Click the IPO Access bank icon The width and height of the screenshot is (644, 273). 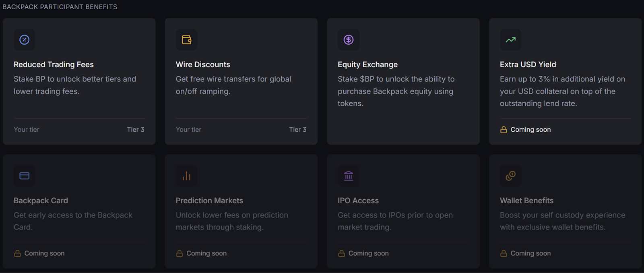(349, 176)
